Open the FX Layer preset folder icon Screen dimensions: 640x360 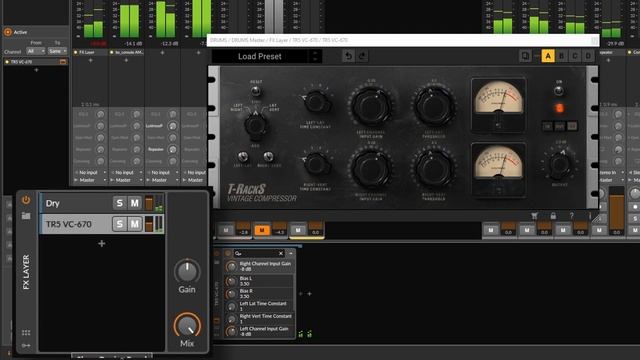tap(26, 216)
